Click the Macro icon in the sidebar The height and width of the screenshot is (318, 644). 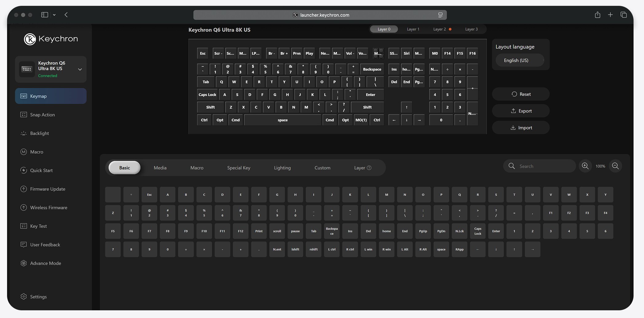(x=24, y=152)
